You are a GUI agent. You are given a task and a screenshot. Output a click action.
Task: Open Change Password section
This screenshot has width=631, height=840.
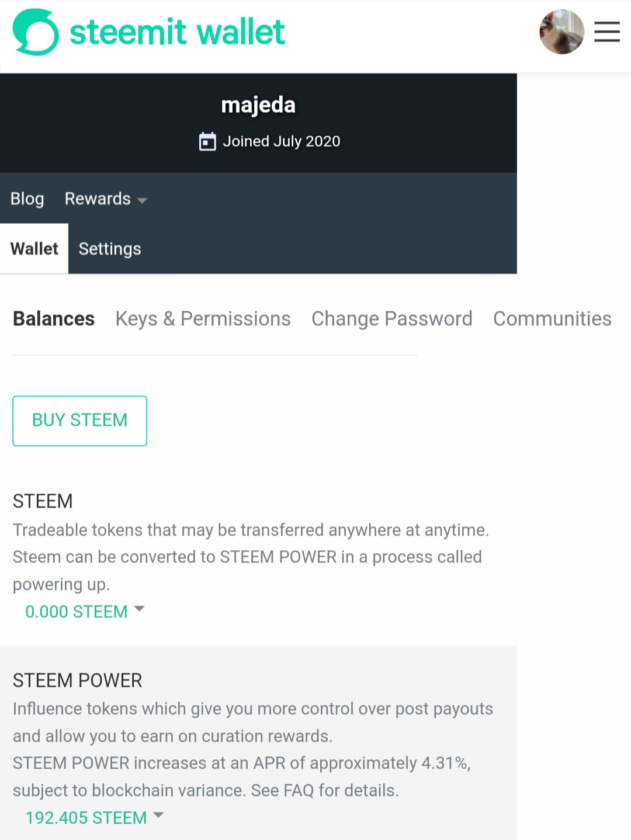[x=391, y=319]
